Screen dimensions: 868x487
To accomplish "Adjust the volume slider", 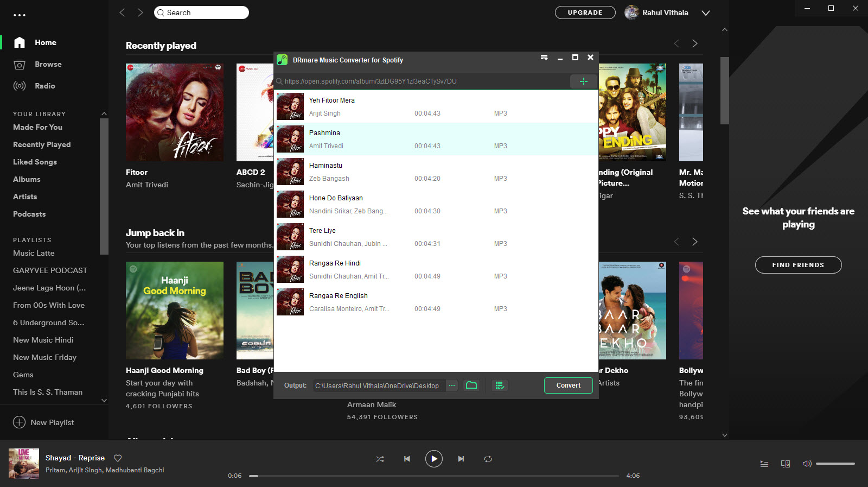I will 835,464.
